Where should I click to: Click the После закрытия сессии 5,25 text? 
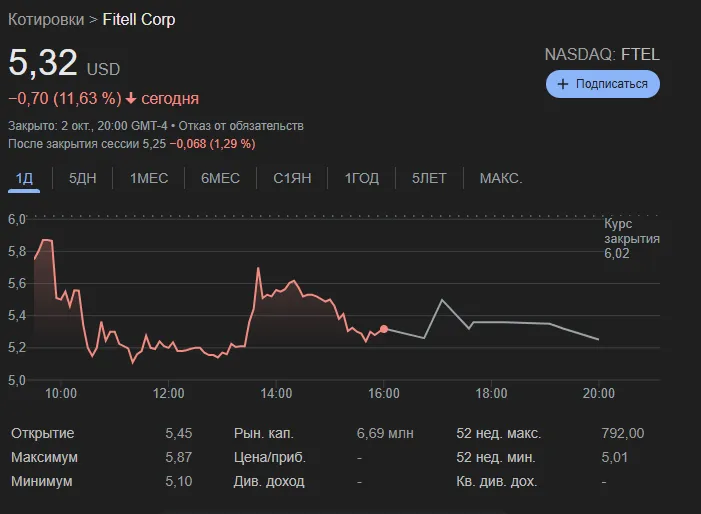[x=87, y=144]
